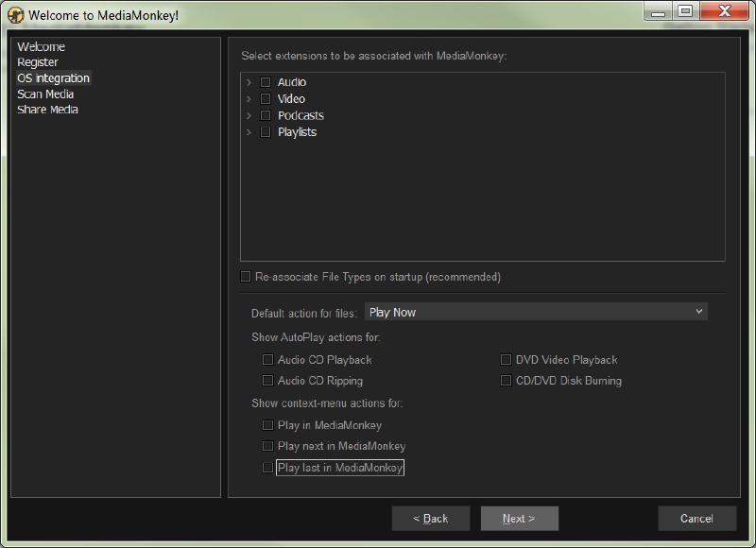Go to the Share Media wizard step
The width and height of the screenshot is (756, 548).
tap(48, 110)
